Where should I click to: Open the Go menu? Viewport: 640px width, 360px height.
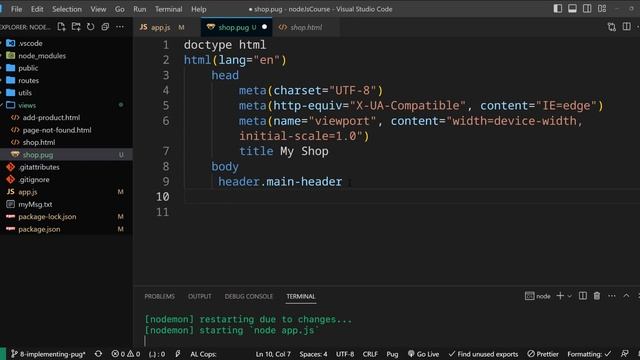click(x=120, y=9)
